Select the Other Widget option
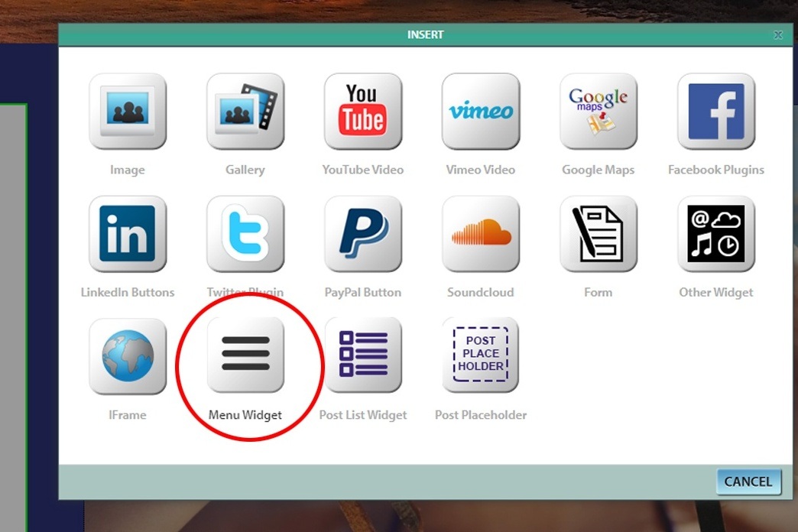 715,234
